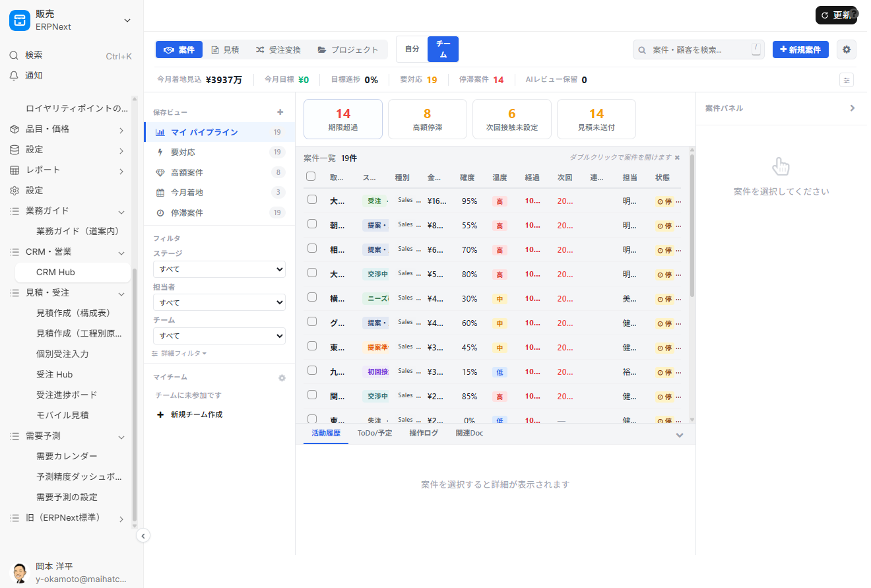Open the gear settings beside 新規案件
The image size is (871, 588).
point(847,49)
